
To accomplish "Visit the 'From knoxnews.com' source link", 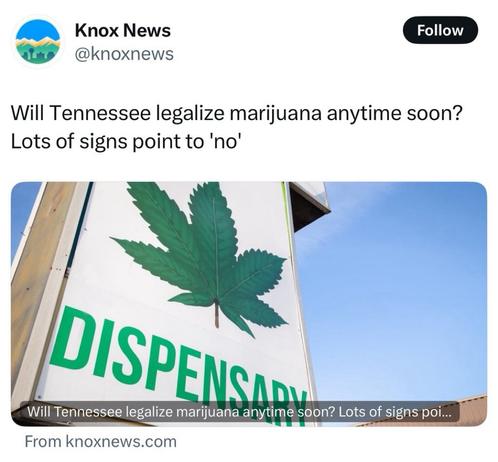I will click(101, 441).
